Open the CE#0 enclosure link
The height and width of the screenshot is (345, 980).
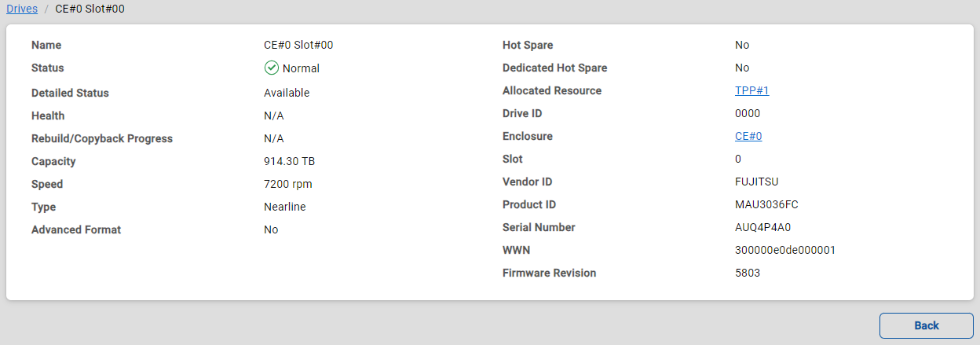click(748, 136)
